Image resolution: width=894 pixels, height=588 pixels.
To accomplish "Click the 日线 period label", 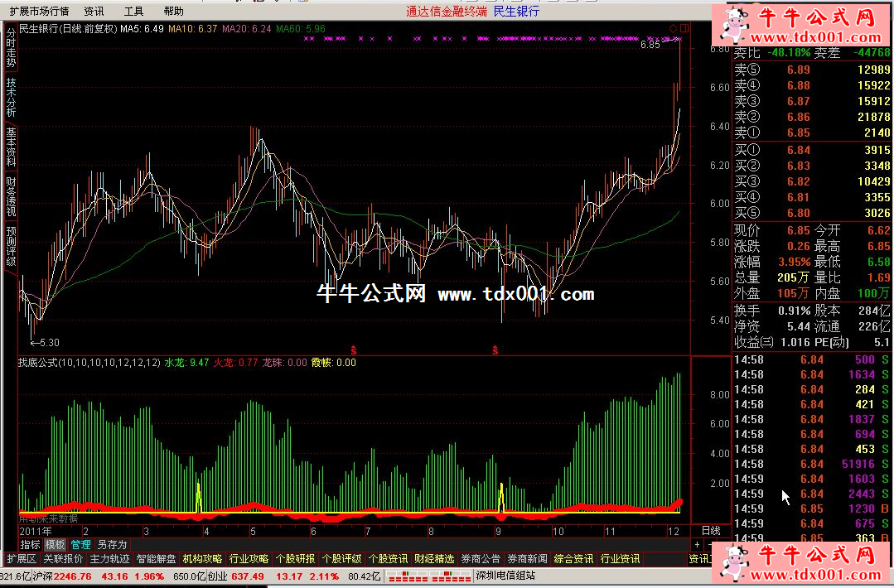I will [710, 531].
